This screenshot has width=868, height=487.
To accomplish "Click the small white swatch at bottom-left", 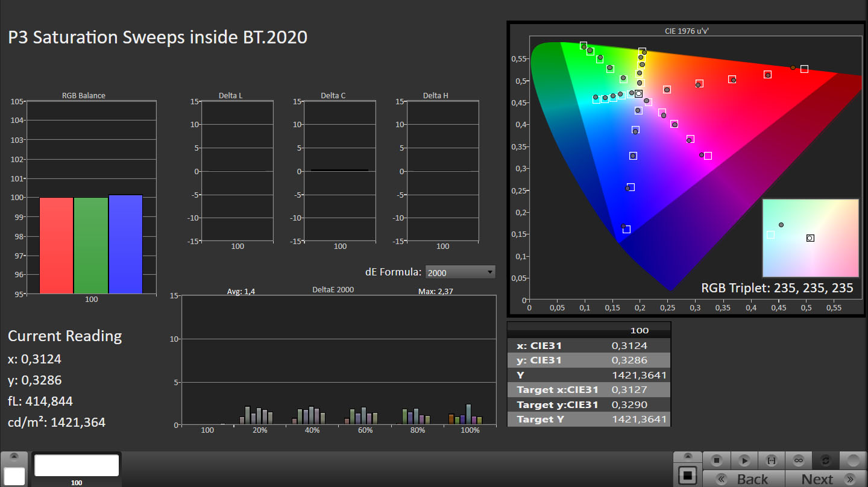I will tap(14, 476).
